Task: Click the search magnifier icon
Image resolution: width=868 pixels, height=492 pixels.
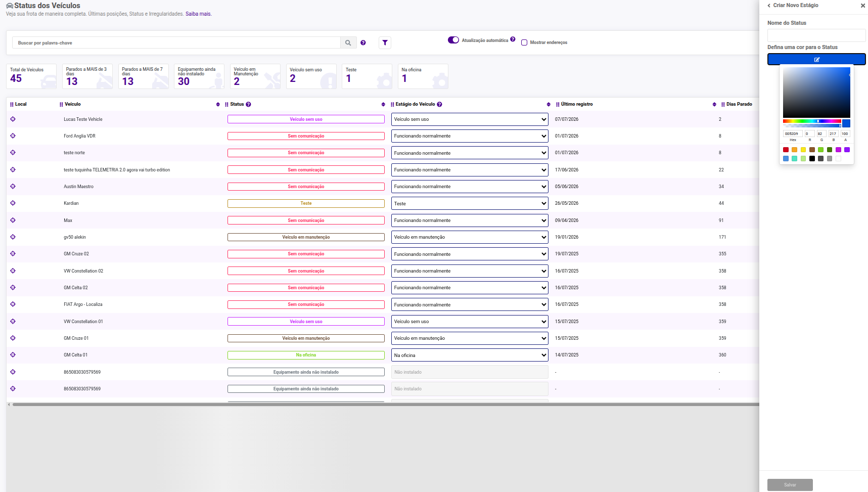Action: tap(348, 43)
